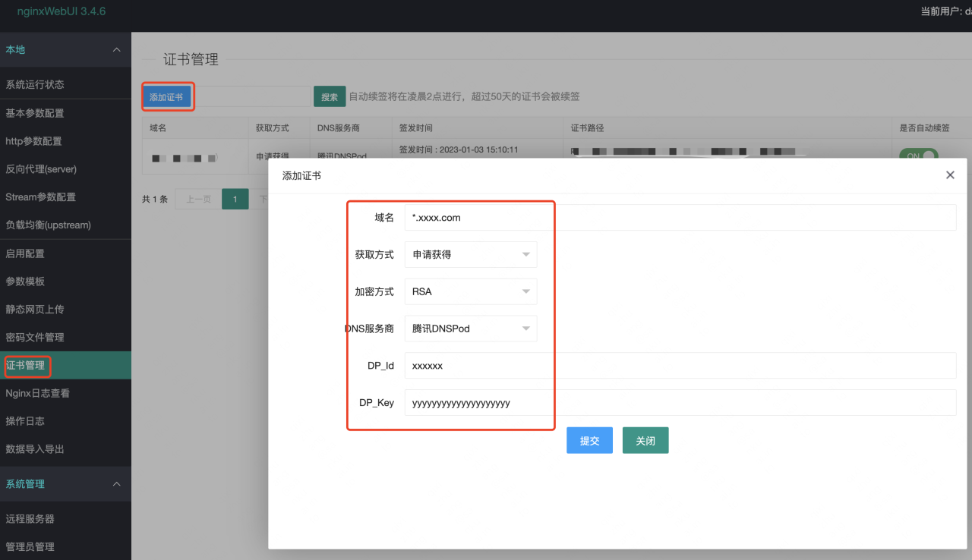Open the 获取方式 dropdown
This screenshot has width=972, height=560.
point(471,255)
